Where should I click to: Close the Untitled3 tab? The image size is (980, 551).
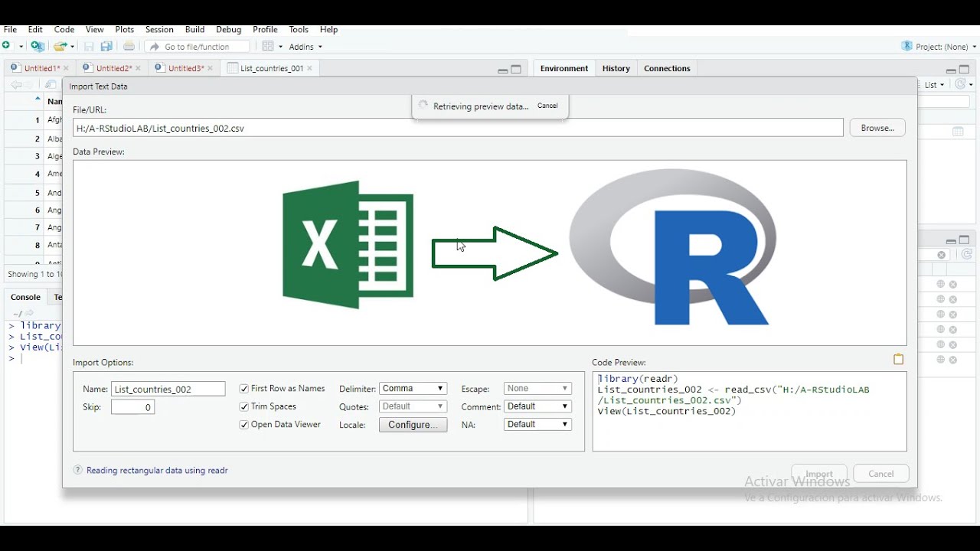coord(210,68)
